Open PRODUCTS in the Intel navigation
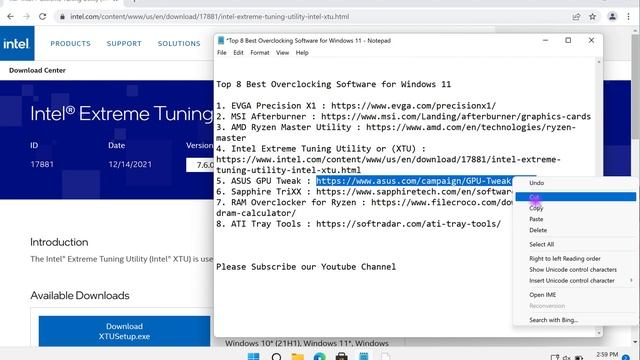This screenshot has height=360, width=640. (x=71, y=43)
